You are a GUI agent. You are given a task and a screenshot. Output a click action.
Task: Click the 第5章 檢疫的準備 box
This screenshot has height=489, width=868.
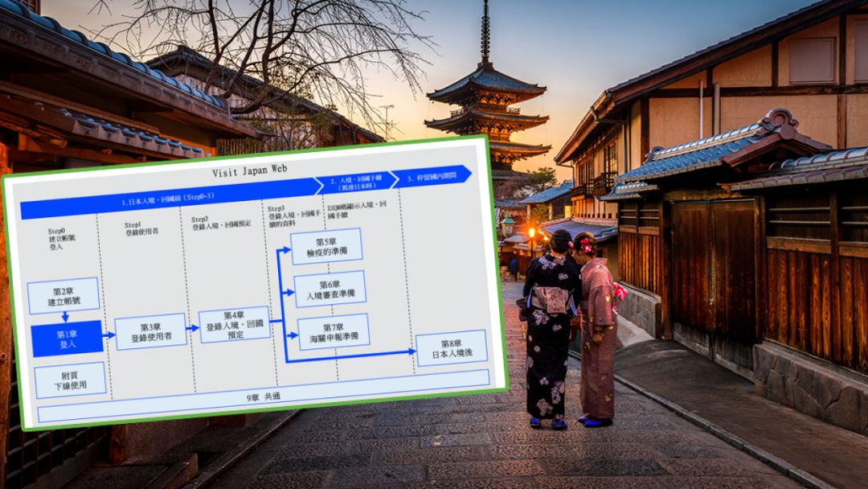(x=326, y=244)
